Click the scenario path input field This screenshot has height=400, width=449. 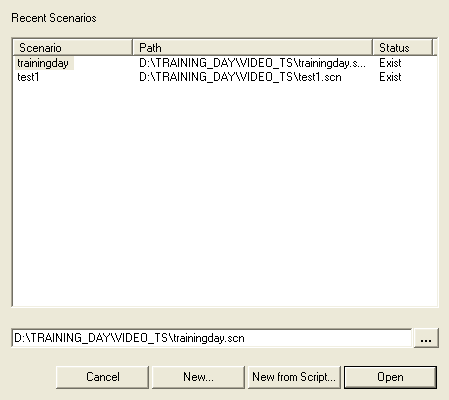(212, 338)
